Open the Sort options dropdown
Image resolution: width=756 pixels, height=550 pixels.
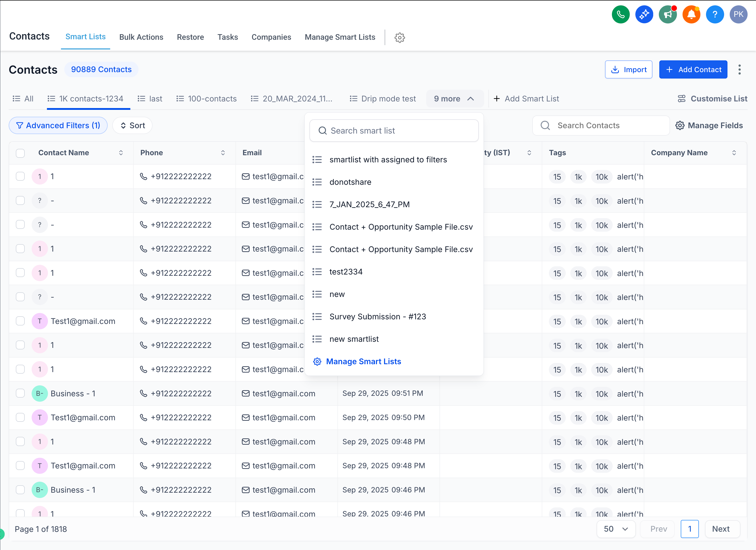pos(132,126)
